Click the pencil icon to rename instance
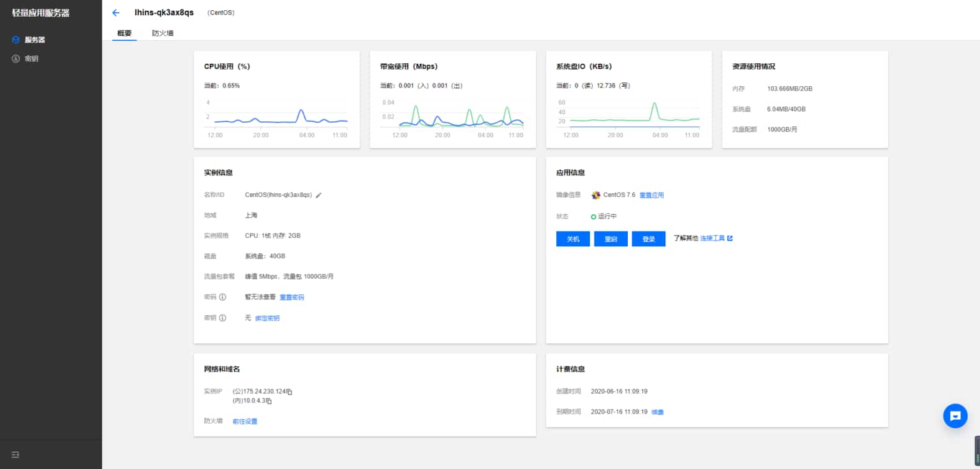The image size is (980, 469). pos(318,195)
